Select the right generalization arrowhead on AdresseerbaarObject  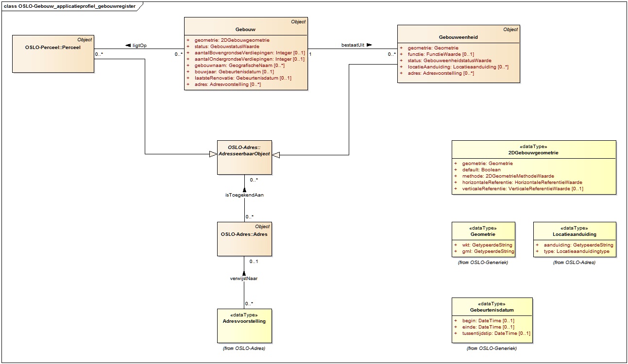pyautogui.click(x=276, y=155)
